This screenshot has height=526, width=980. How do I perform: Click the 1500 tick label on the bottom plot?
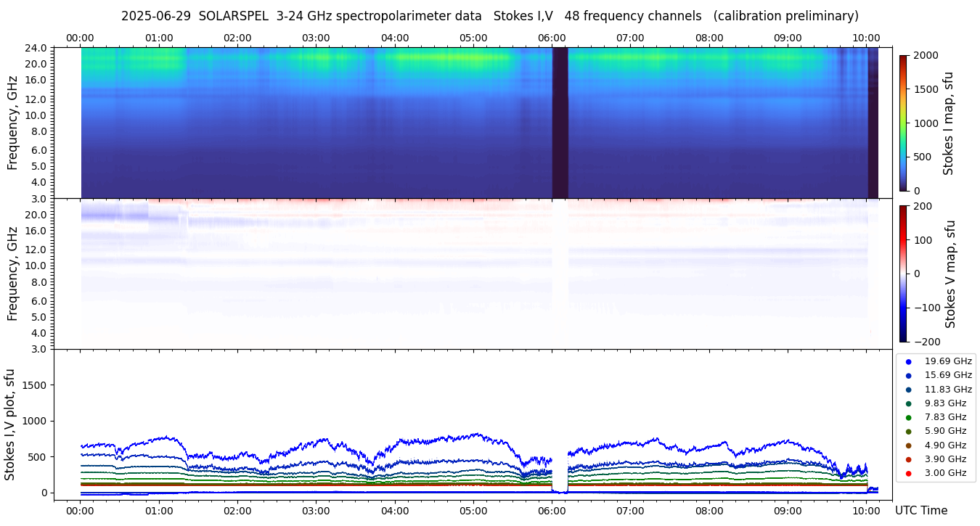click(33, 385)
